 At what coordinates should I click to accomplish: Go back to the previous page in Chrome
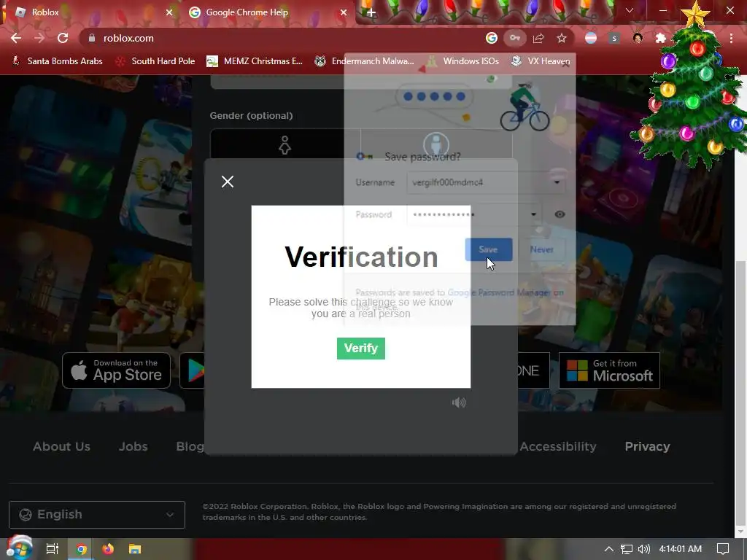16,38
